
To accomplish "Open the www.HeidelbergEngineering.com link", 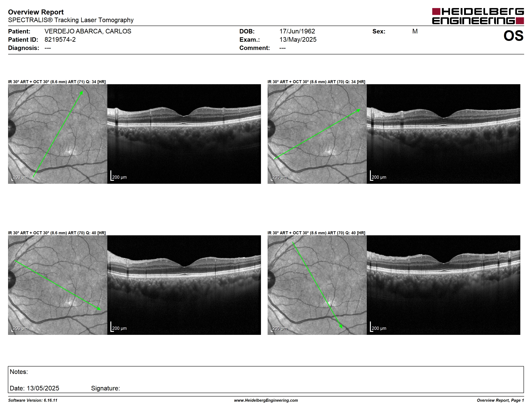I will pos(266,400).
